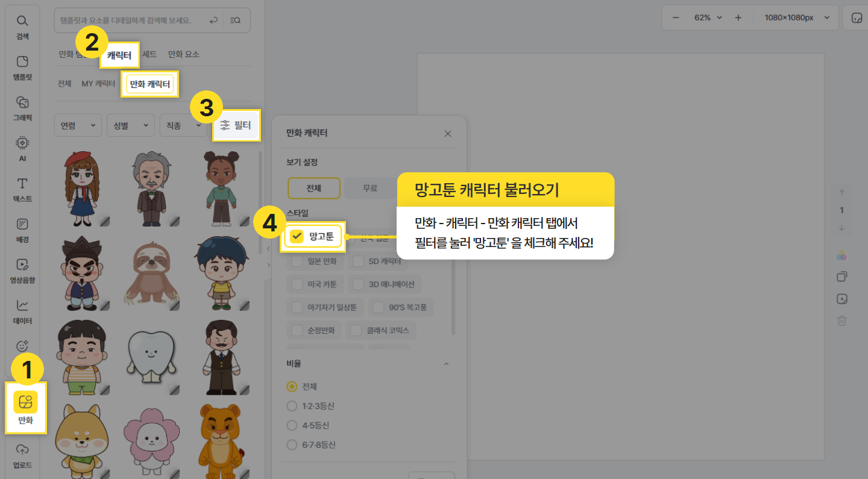Image resolution: width=868 pixels, height=479 pixels.
Task: Check the 미국 카툰 style checkbox
Action: click(297, 284)
